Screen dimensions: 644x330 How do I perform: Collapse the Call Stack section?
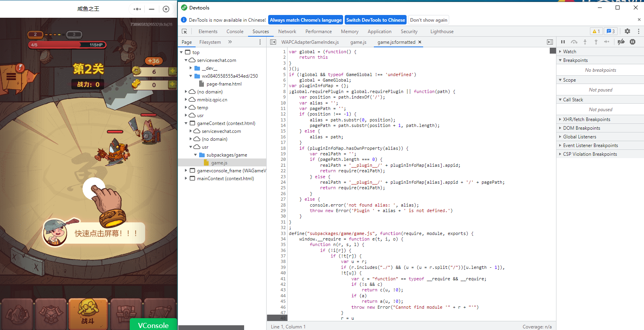pyautogui.click(x=600, y=100)
